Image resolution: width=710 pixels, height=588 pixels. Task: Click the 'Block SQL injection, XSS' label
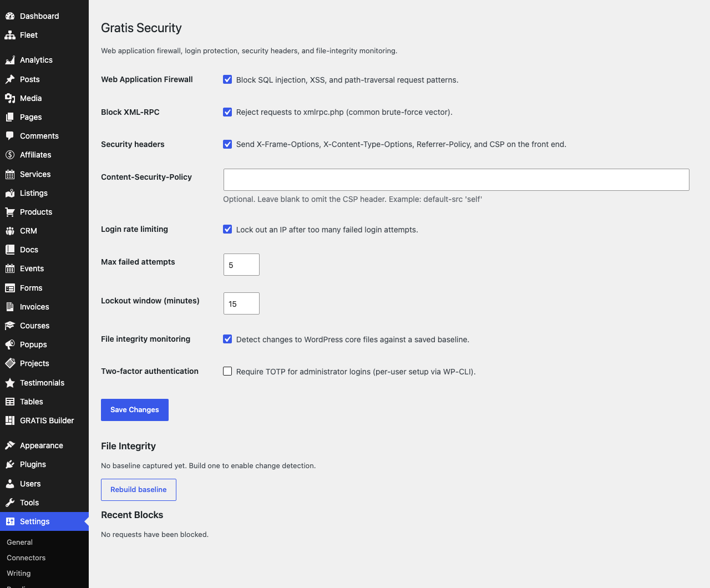point(347,80)
